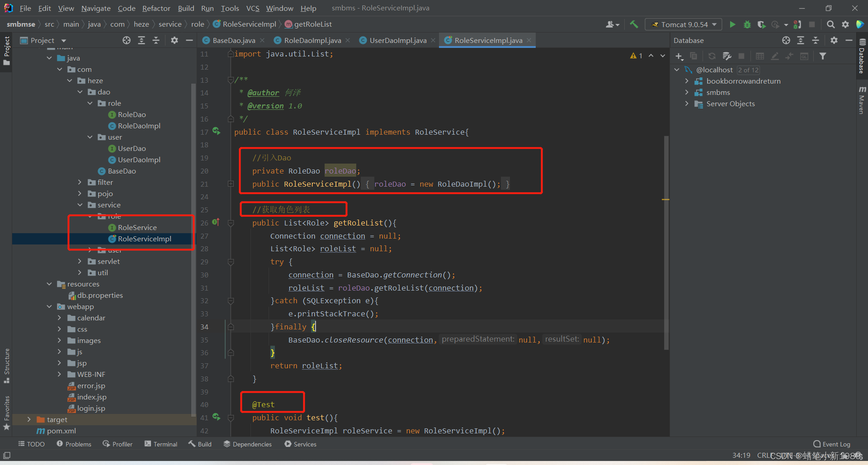Select RoleService interface in tree
This screenshot has height=465, width=868.
click(137, 227)
